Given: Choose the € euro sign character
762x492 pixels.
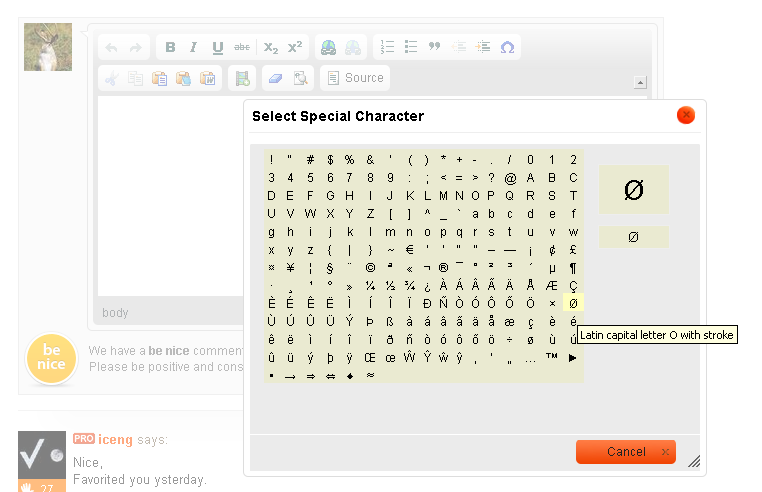Looking at the screenshot, I should pos(410,249).
